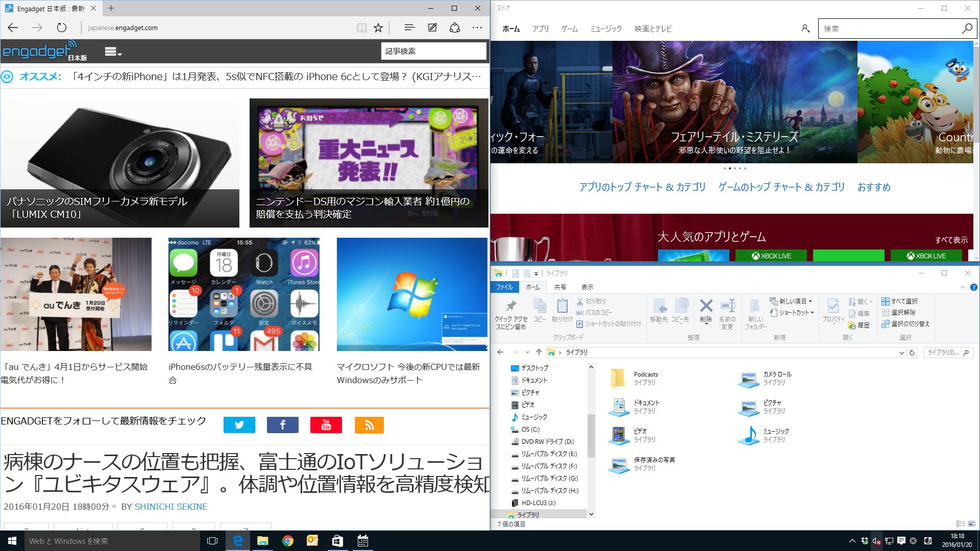Switch to View (表示) ribbon tab
980x551 pixels.
pyautogui.click(x=587, y=287)
